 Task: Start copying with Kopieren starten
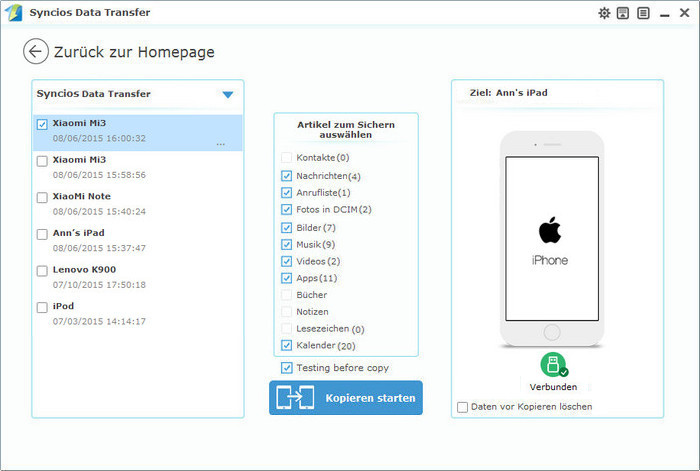[346, 398]
